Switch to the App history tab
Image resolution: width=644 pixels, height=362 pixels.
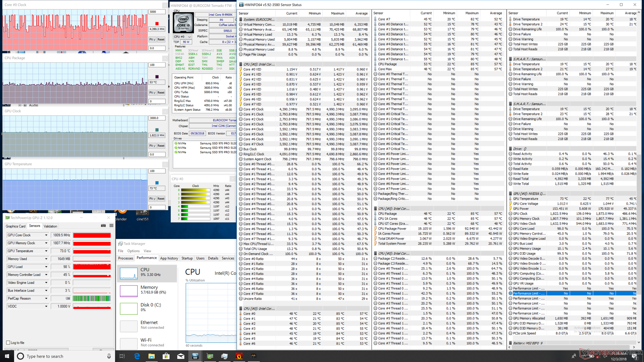point(169,258)
